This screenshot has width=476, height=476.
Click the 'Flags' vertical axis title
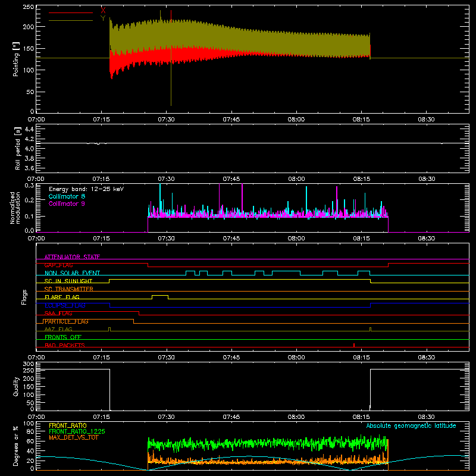click(24, 297)
